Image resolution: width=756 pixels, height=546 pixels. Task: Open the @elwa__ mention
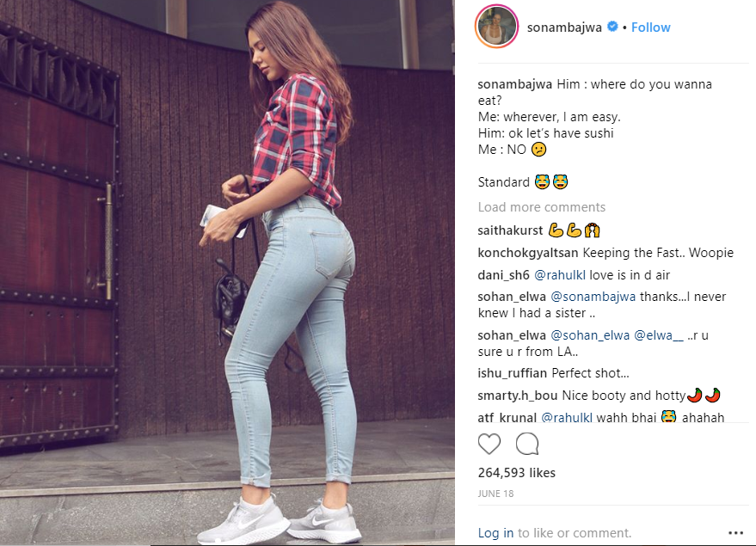pyautogui.click(x=658, y=335)
